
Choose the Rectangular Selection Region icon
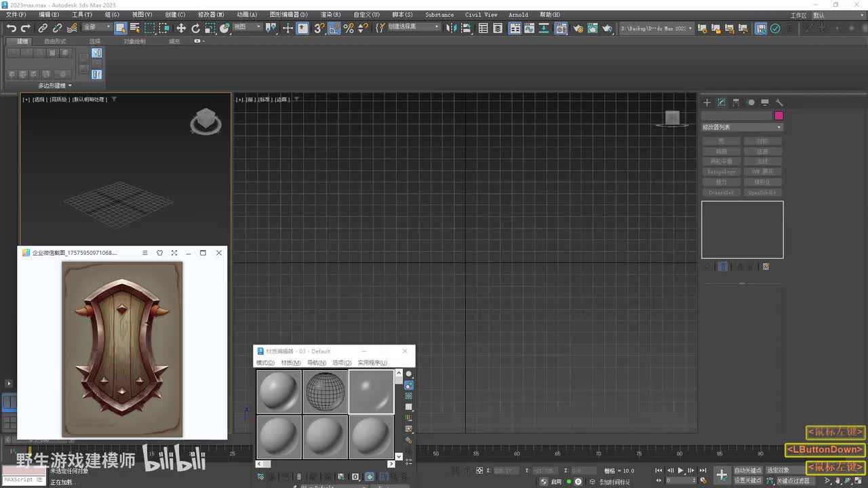point(149,28)
